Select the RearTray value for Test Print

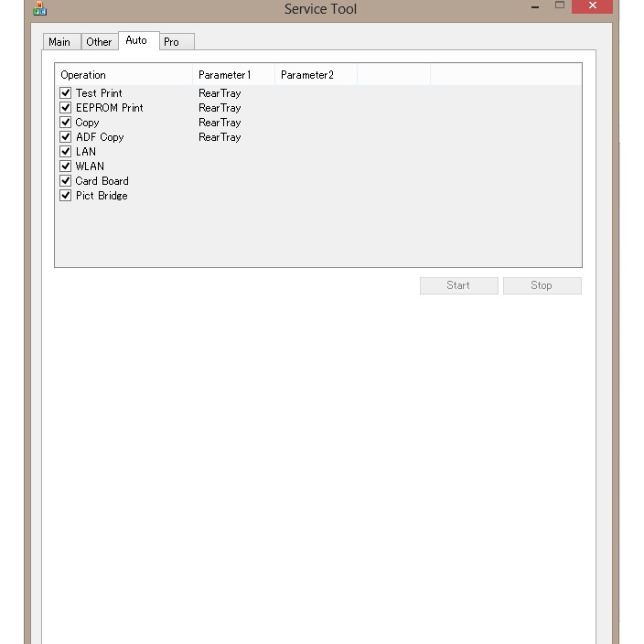click(x=220, y=93)
